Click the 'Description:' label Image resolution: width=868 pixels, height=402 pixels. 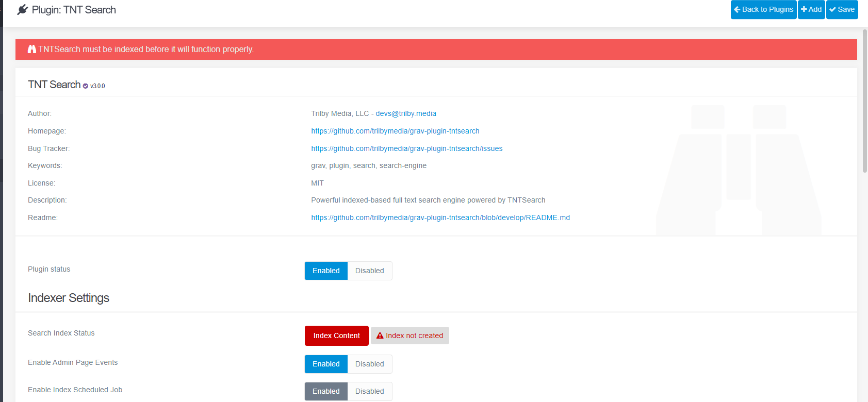click(x=47, y=200)
